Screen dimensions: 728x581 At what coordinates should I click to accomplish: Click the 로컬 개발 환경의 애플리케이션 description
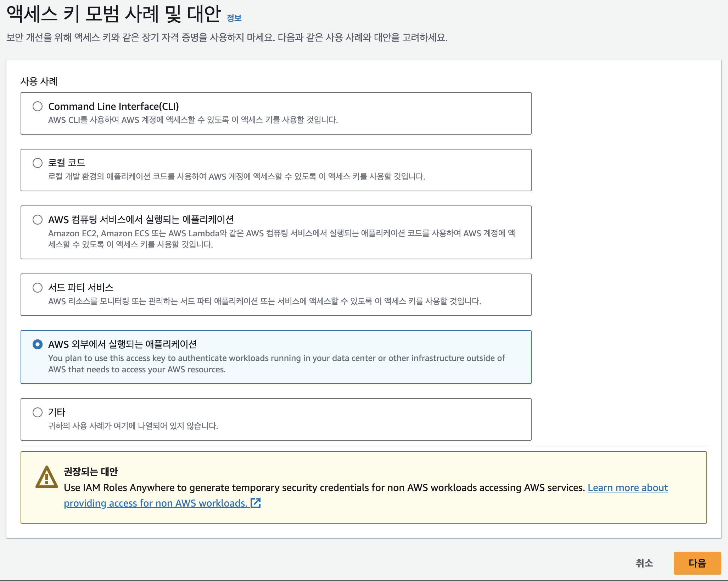point(237,176)
